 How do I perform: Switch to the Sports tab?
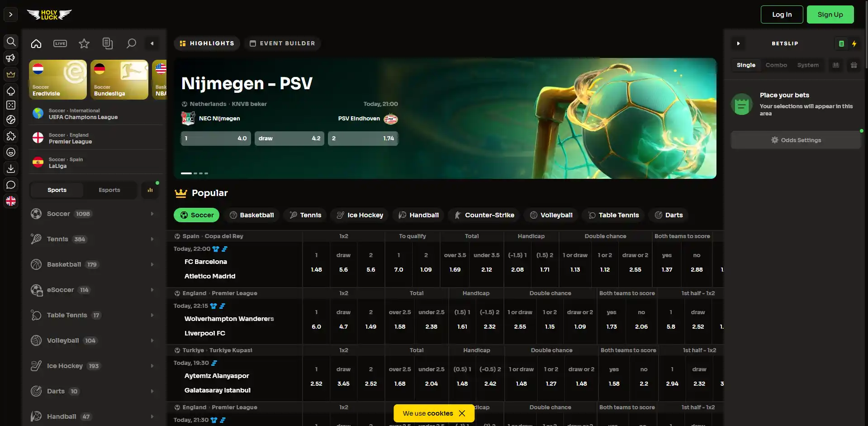coord(57,190)
